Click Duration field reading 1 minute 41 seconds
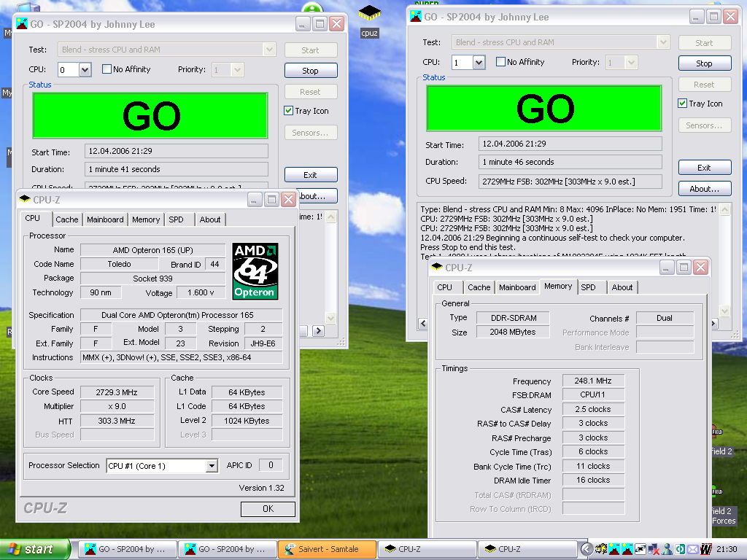 (177, 169)
